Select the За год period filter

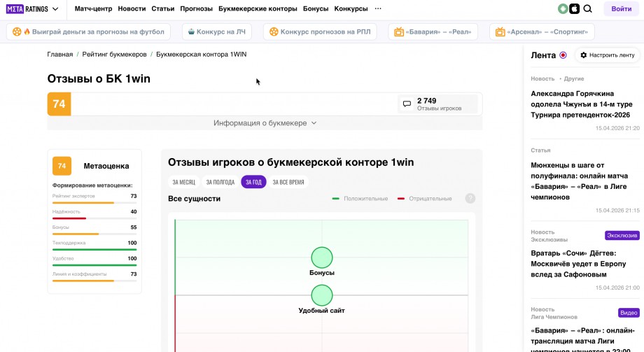coord(253,182)
